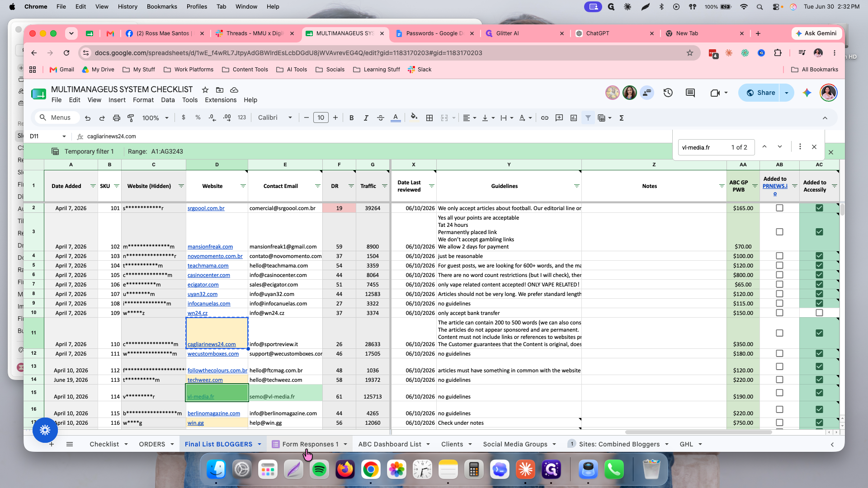868x488 pixels.
Task: Expand the Share button dropdown arrow
Action: click(787, 93)
